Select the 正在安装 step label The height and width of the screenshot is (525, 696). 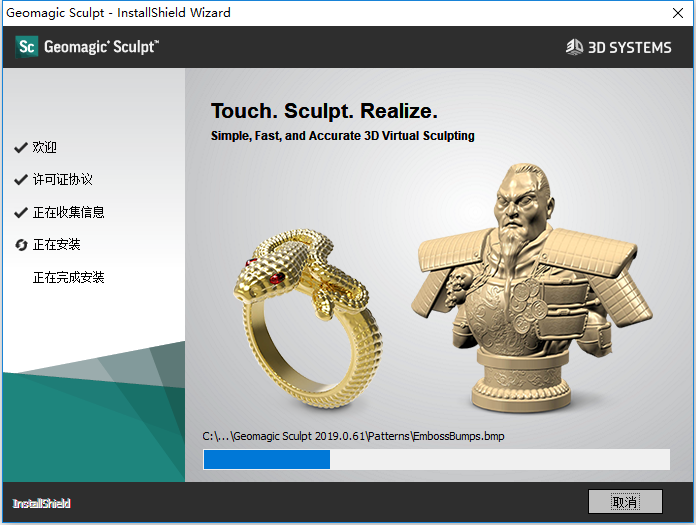[56, 245]
